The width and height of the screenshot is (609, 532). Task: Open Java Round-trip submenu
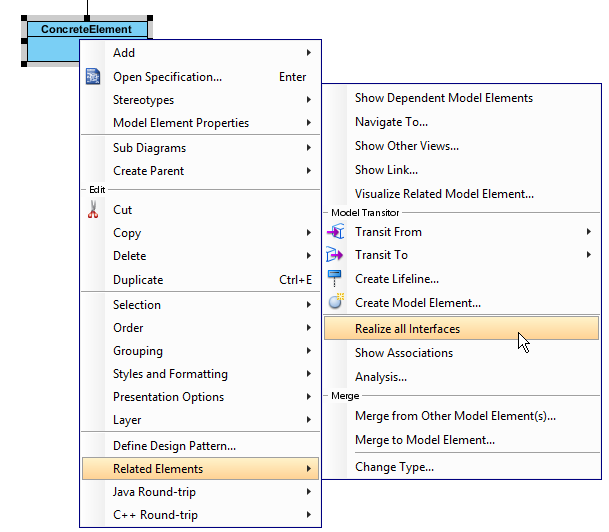[x=200, y=492]
